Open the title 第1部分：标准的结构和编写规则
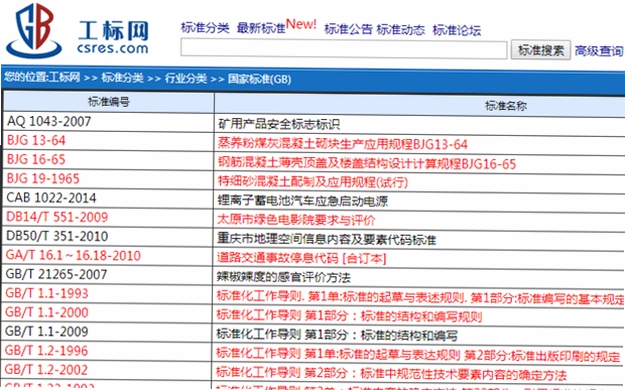 tap(349, 316)
